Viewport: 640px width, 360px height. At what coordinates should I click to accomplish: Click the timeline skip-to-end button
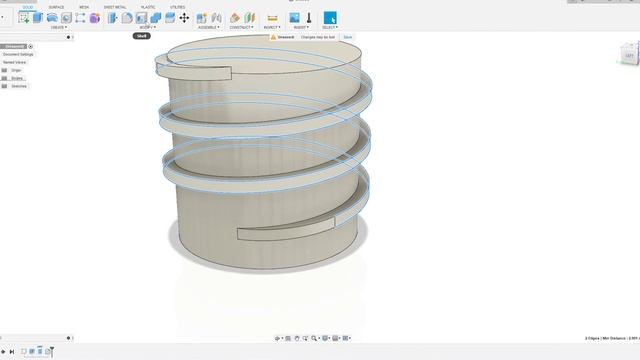tap(12, 351)
